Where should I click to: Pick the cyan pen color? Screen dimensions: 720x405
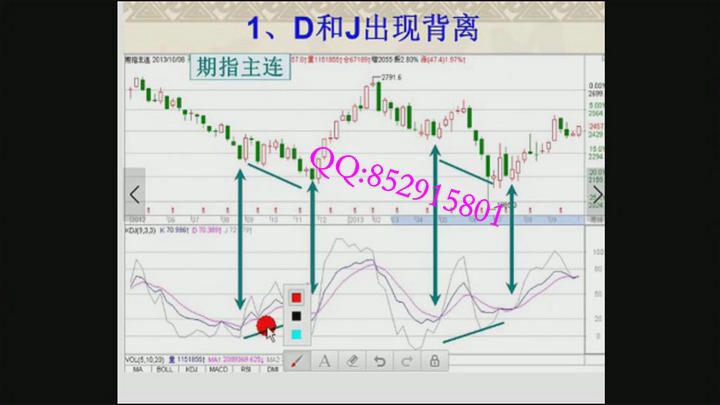coord(296,334)
